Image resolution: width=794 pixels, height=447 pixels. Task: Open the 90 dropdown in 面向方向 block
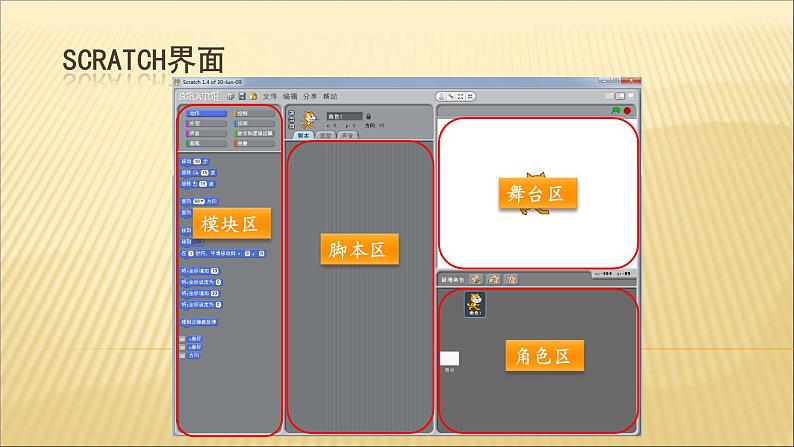click(199, 201)
